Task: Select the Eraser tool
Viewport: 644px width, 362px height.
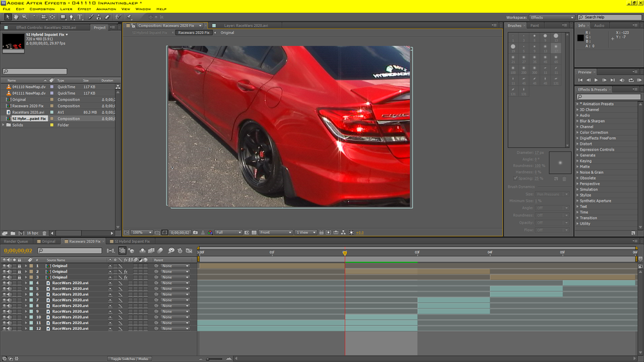Action: pos(108,17)
